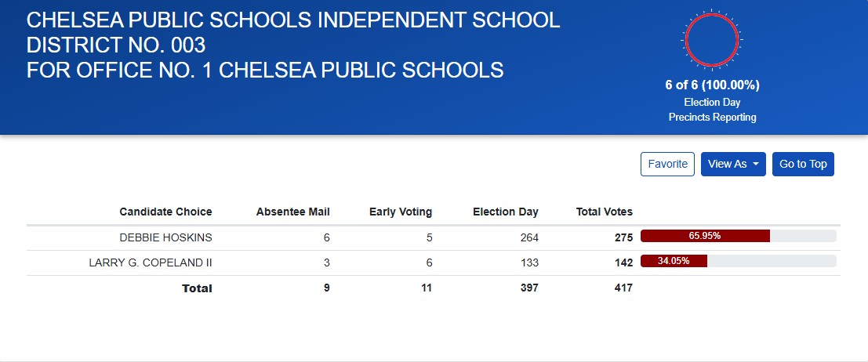The image size is (868, 362).
Task: Click the Total Votes column header
Action: (x=604, y=212)
